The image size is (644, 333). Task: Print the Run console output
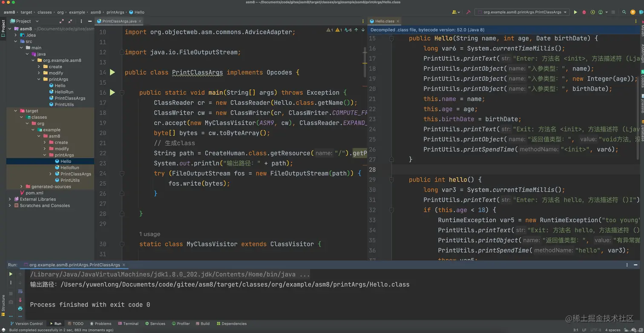click(x=20, y=309)
